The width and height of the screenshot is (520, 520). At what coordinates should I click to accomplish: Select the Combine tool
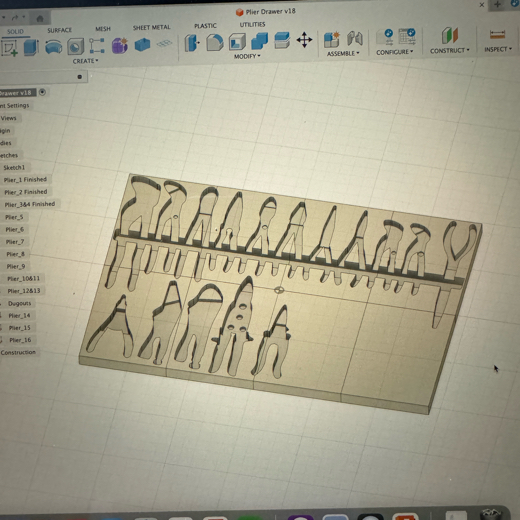(x=259, y=41)
